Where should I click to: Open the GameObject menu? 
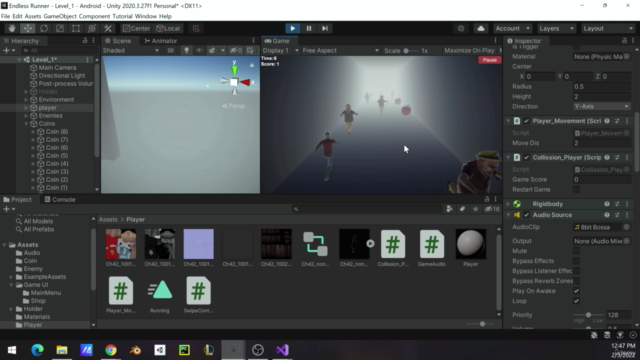coord(60,16)
